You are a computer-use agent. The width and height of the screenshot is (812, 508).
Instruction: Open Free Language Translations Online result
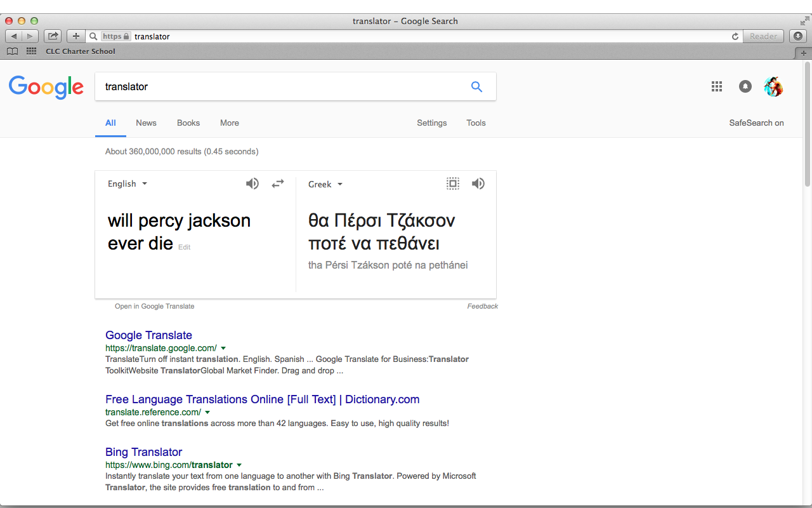[x=262, y=399]
